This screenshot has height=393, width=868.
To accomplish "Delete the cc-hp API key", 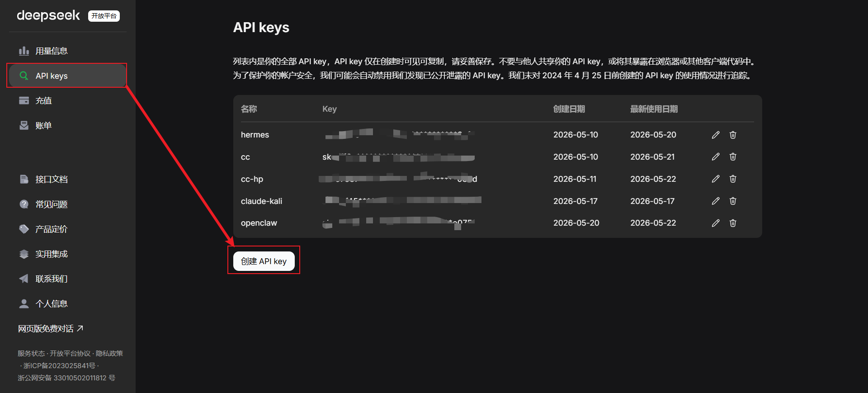I will (x=733, y=179).
